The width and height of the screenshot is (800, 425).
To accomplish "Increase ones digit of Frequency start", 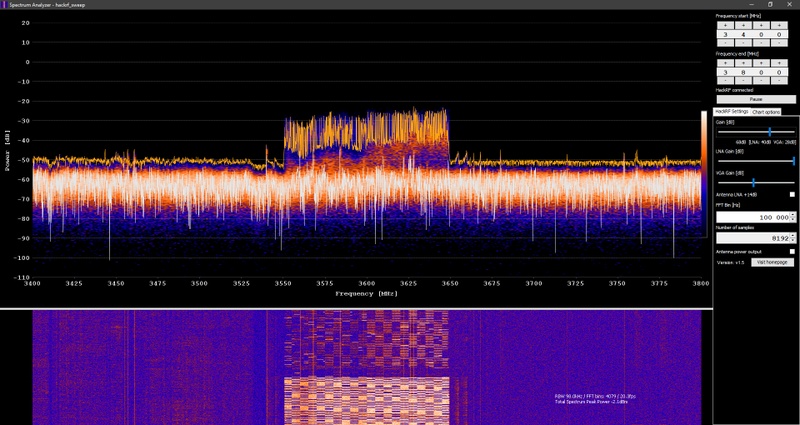I will point(779,26).
